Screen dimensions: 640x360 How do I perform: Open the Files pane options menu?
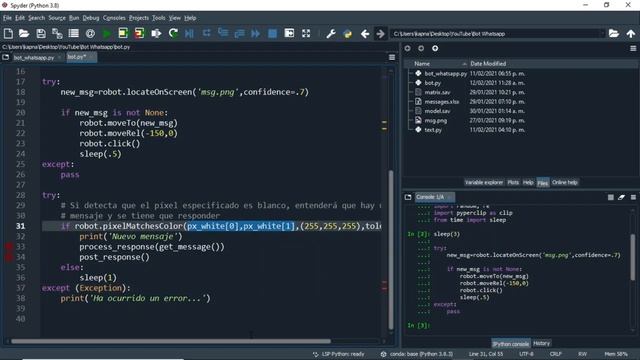coord(633,49)
